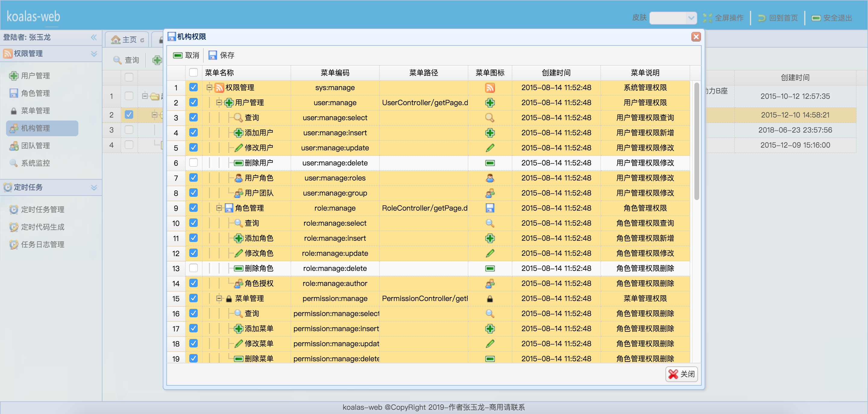Collapse the 菜单管理 tree node in dialog

click(x=219, y=298)
